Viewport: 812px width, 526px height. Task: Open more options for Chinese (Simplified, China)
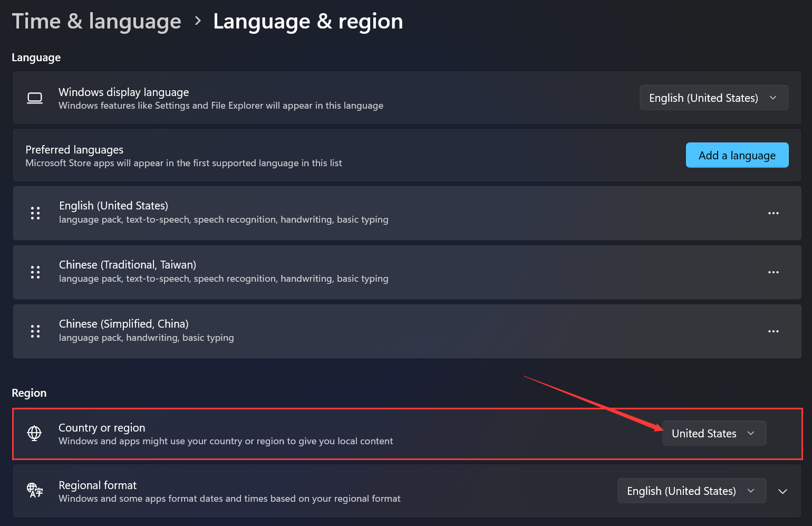coord(774,331)
